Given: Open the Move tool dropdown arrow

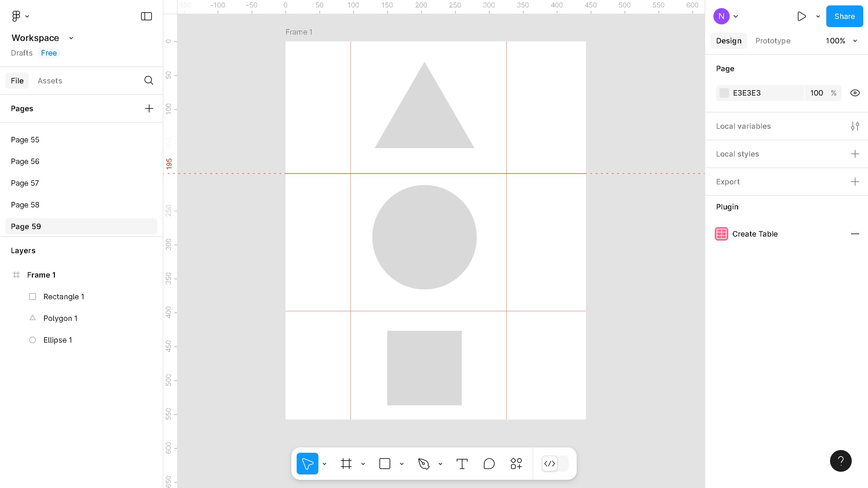Looking at the screenshot, I should point(325,464).
